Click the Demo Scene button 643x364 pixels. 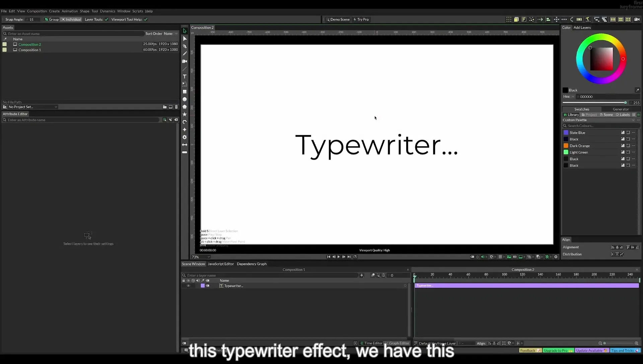338,19
